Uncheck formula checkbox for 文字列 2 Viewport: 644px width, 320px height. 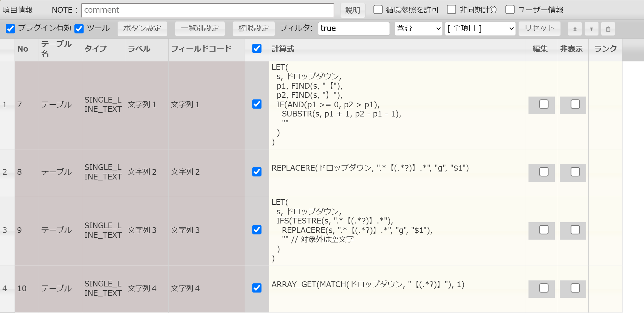tap(257, 172)
